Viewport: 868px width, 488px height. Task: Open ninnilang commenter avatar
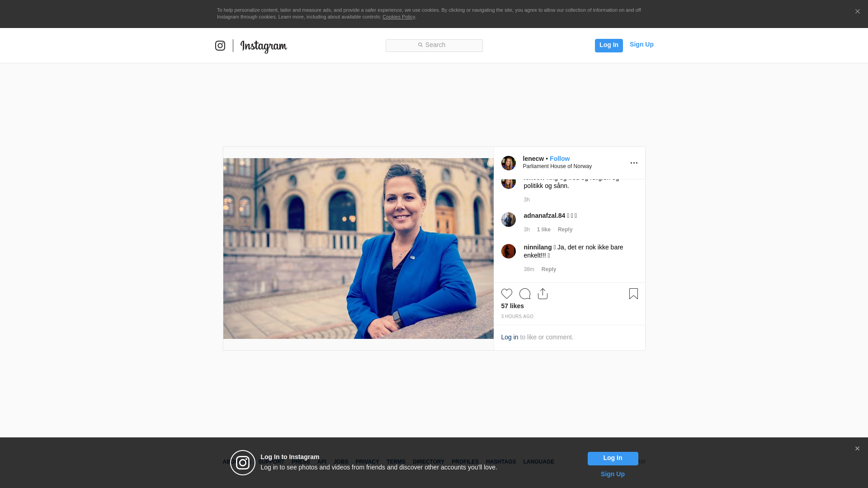click(x=509, y=251)
